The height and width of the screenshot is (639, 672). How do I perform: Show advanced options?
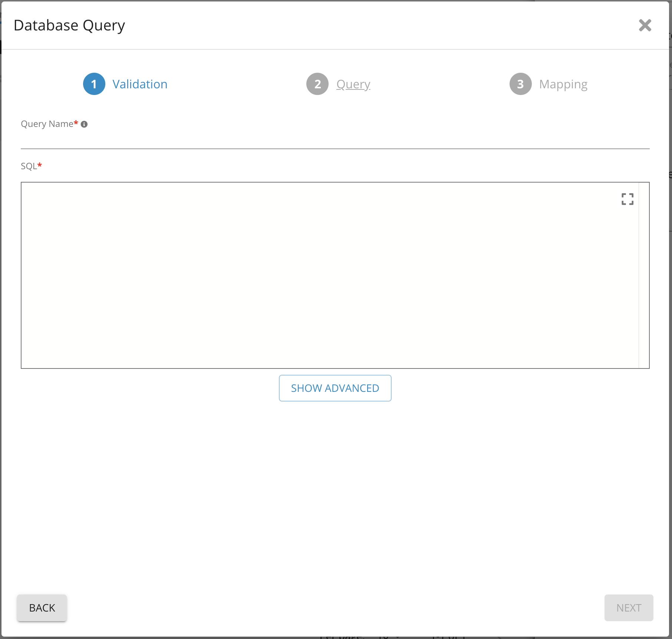(x=335, y=388)
